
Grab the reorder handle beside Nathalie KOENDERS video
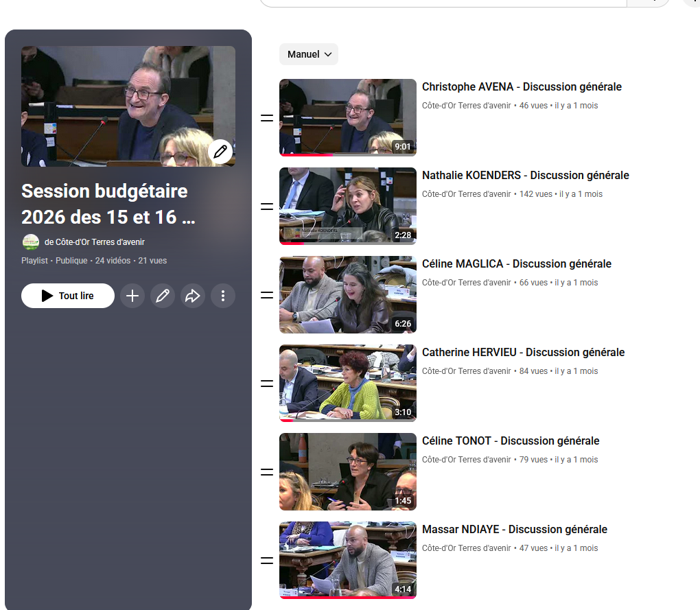pyautogui.click(x=266, y=206)
